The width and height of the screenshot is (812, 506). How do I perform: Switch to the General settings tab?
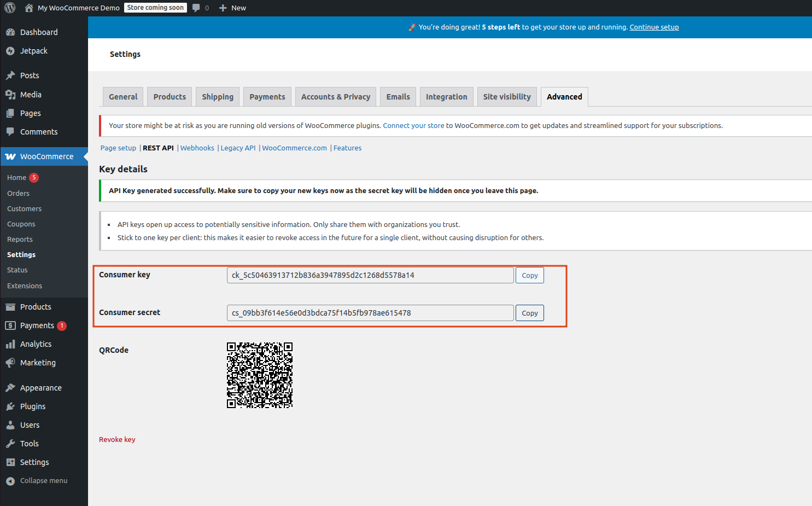pos(123,97)
